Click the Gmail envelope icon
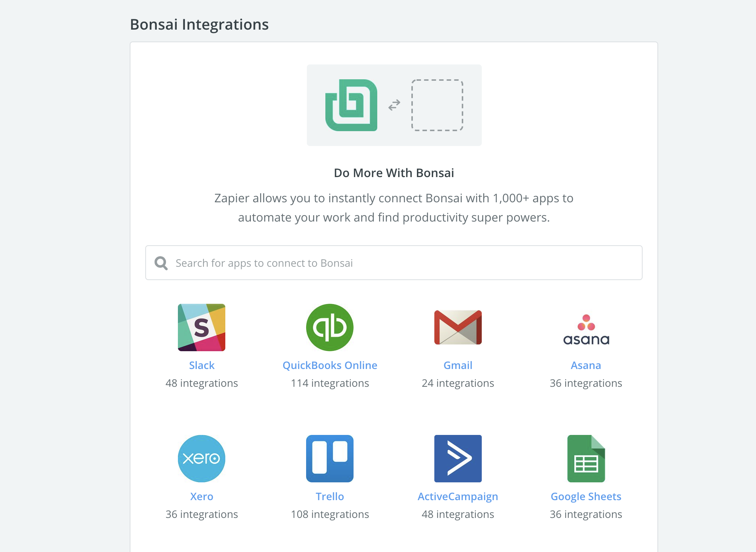 [x=458, y=327]
